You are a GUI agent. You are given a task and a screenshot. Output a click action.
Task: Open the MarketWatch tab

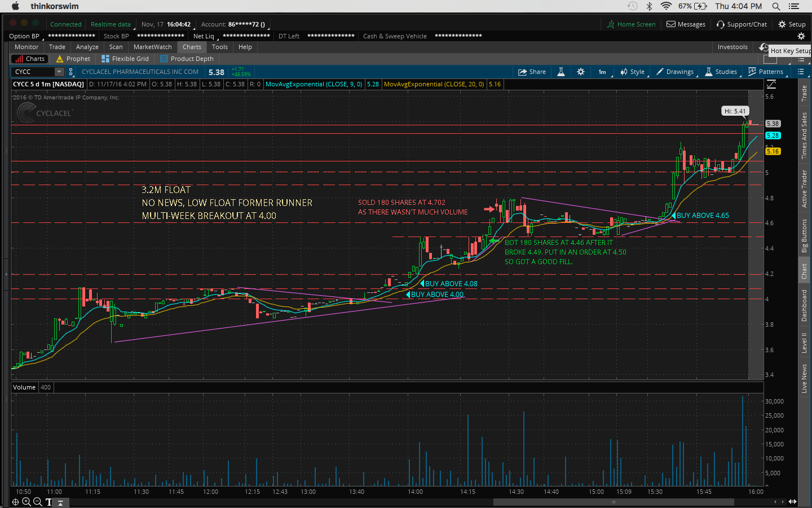[153, 47]
